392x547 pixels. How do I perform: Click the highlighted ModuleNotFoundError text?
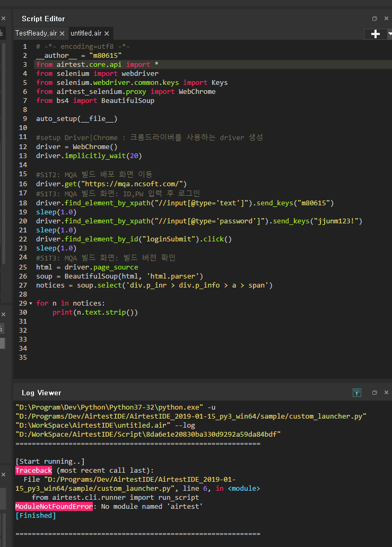pos(54,507)
